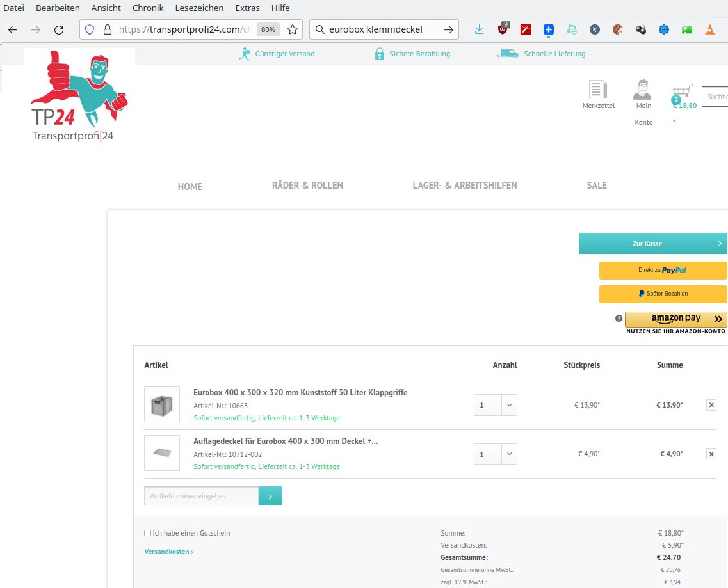
Task: Bookmark this page with star icon
Action: [293, 29]
